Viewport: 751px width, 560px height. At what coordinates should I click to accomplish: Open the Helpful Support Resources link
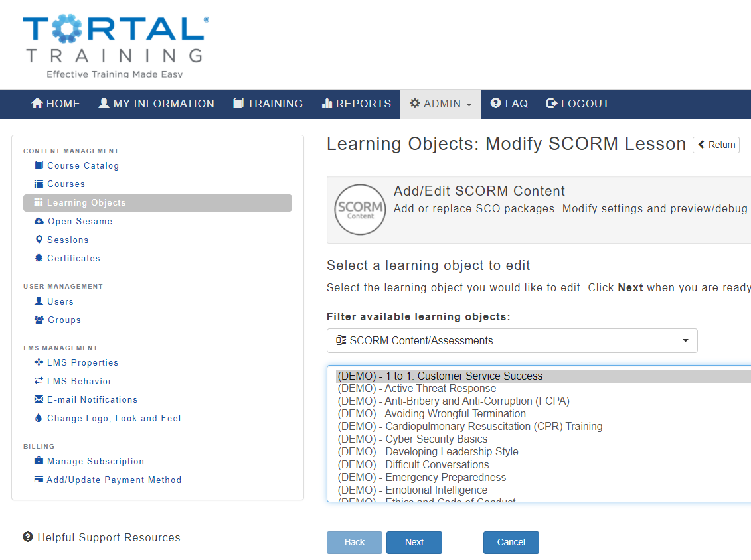click(109, 537)
